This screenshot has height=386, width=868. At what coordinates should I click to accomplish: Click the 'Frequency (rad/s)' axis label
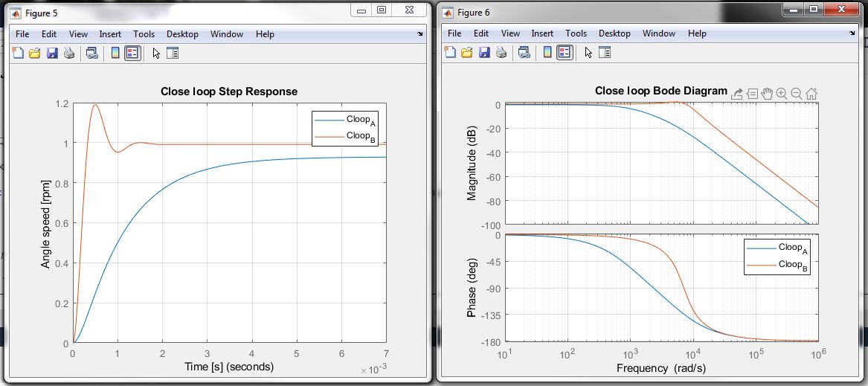[x=661, y=367]
